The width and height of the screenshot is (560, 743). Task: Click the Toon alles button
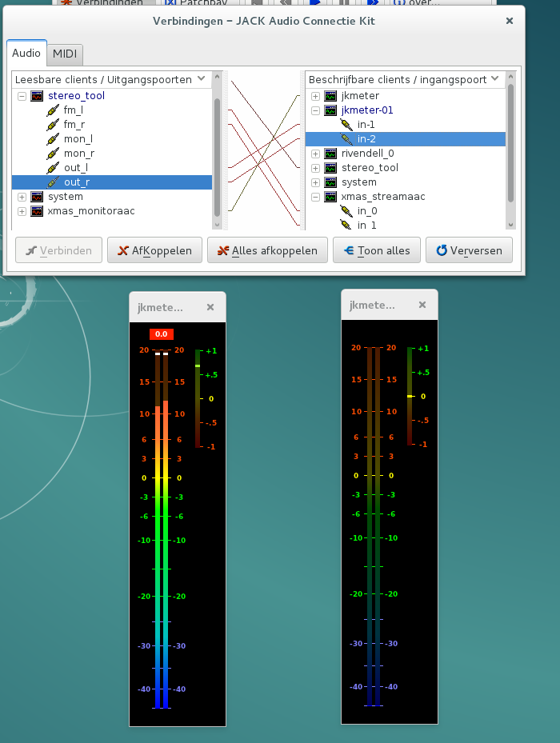pyautogui.click(x=377, y=250)
